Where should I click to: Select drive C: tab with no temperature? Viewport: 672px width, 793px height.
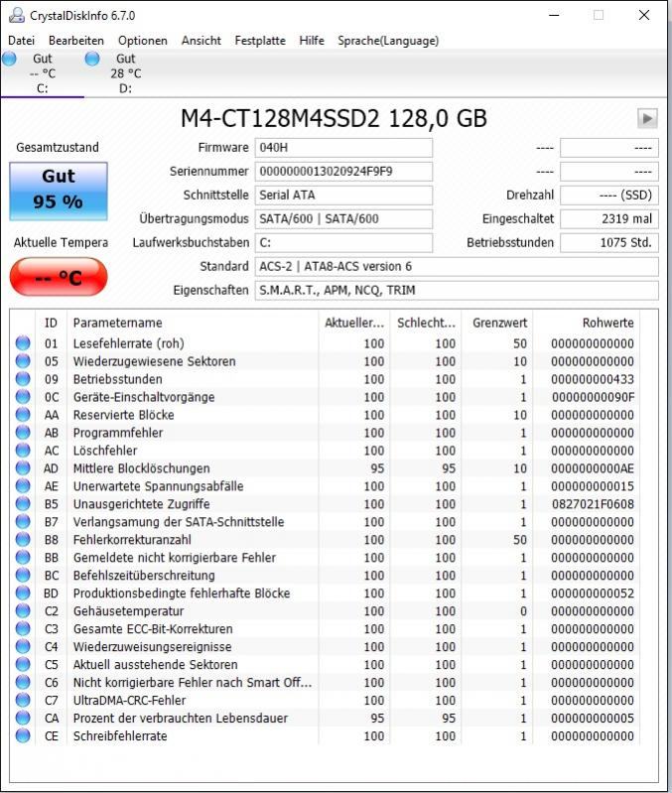[x=42, y=73]
